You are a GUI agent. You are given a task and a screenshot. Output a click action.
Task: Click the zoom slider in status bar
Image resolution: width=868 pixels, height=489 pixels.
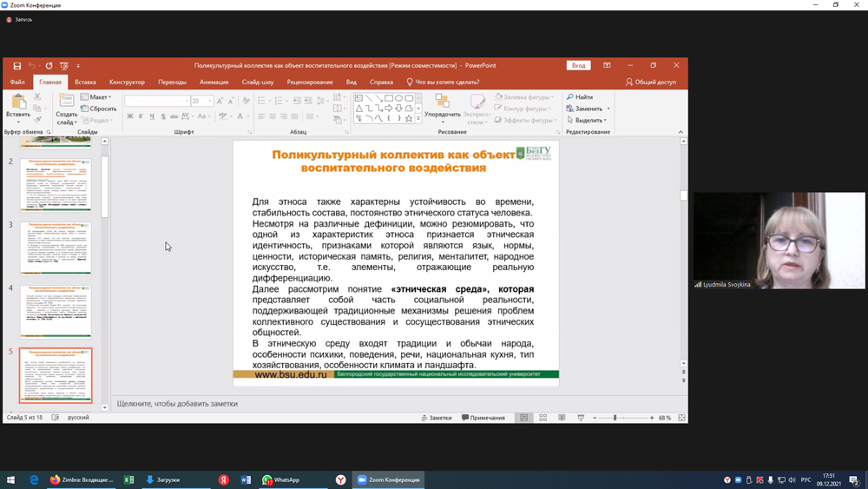click(615, 418)
